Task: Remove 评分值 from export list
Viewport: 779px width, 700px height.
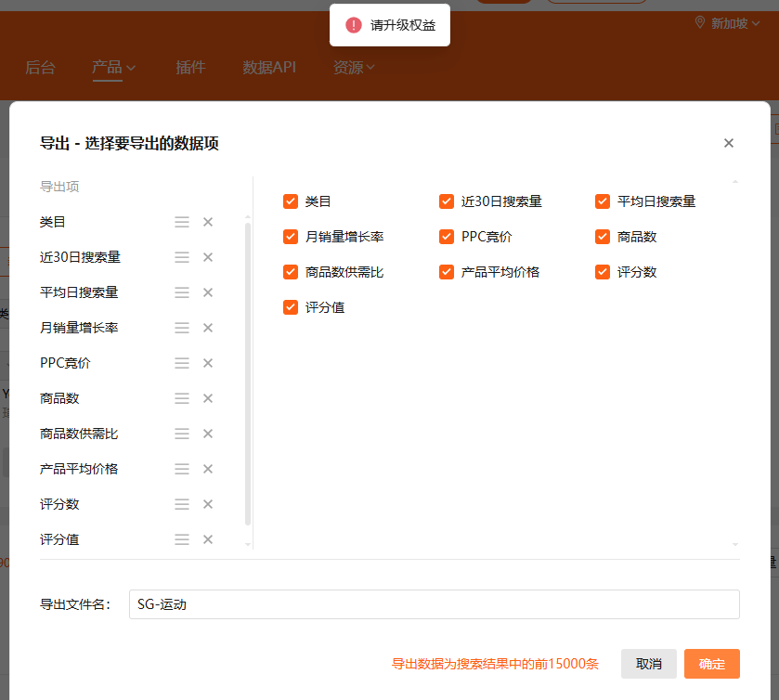Action: coord(208,539)
